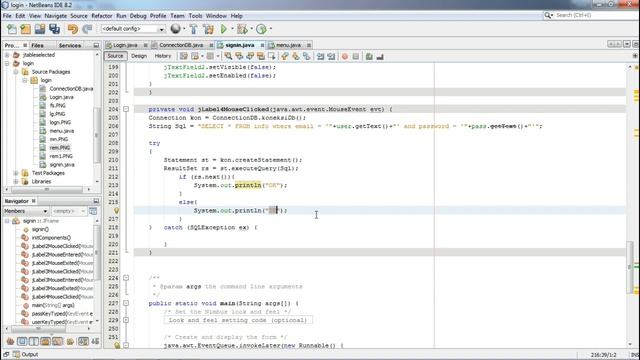Screen dimensions: 640x360
Task: Click the Undo arrow icon
Action: 73,29
